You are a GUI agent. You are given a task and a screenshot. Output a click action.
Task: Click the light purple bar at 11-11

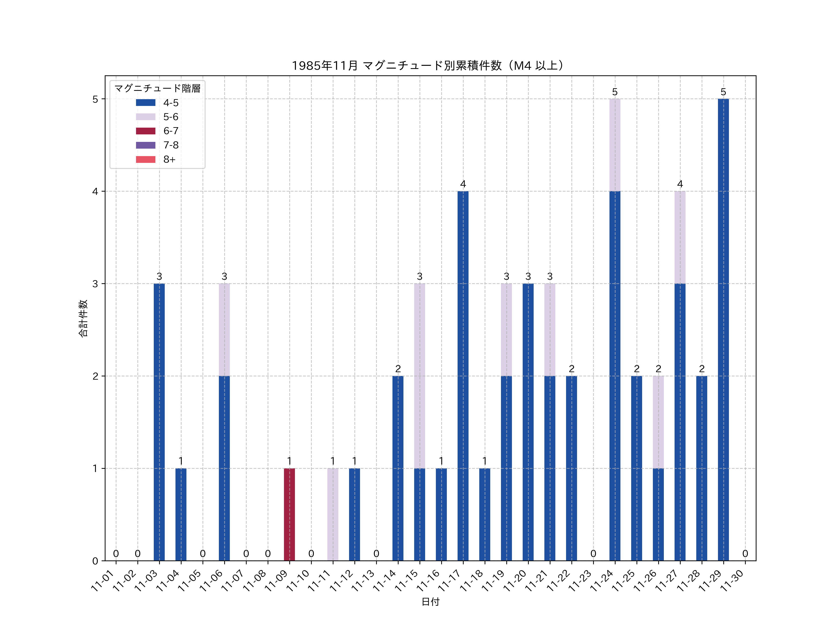(333, 514)
